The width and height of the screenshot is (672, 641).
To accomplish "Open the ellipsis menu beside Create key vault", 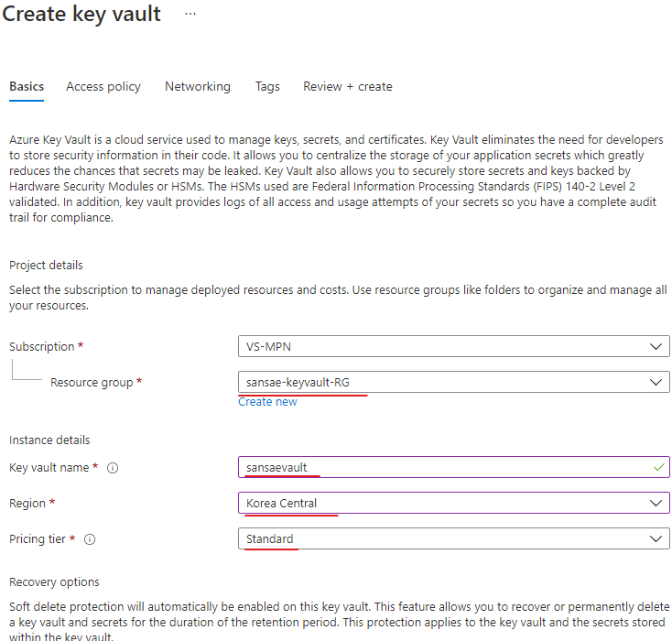I will click(190, 15).
